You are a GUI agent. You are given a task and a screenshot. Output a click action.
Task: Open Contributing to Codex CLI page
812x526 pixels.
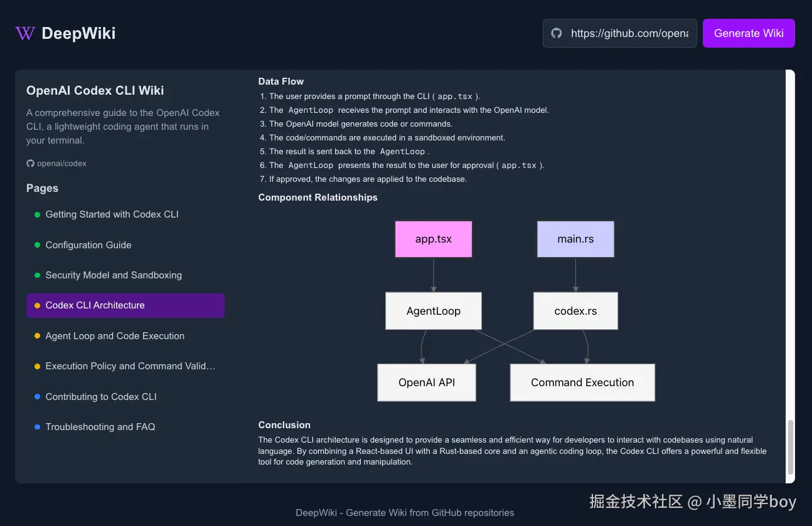click(126, 397)
